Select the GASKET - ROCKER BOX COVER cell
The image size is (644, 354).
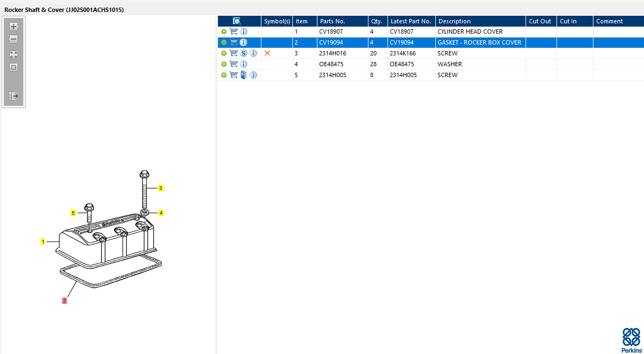pyautogui.click(x=480, y=42)
